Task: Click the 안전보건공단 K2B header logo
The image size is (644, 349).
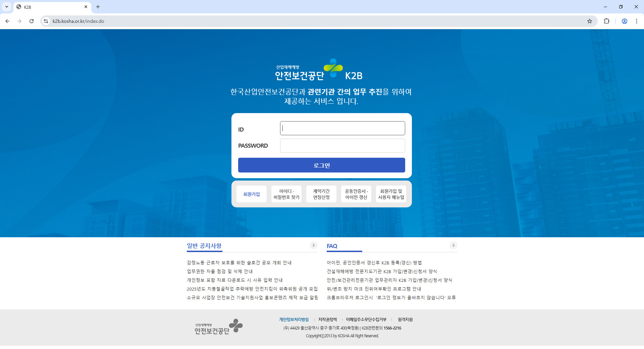Action: [x=319, y=70]
